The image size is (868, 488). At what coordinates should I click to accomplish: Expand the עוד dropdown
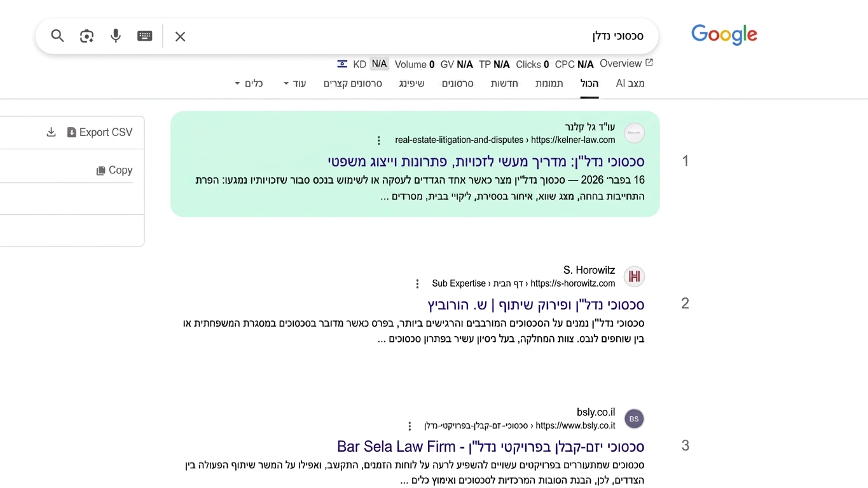(x=295, y=83)
